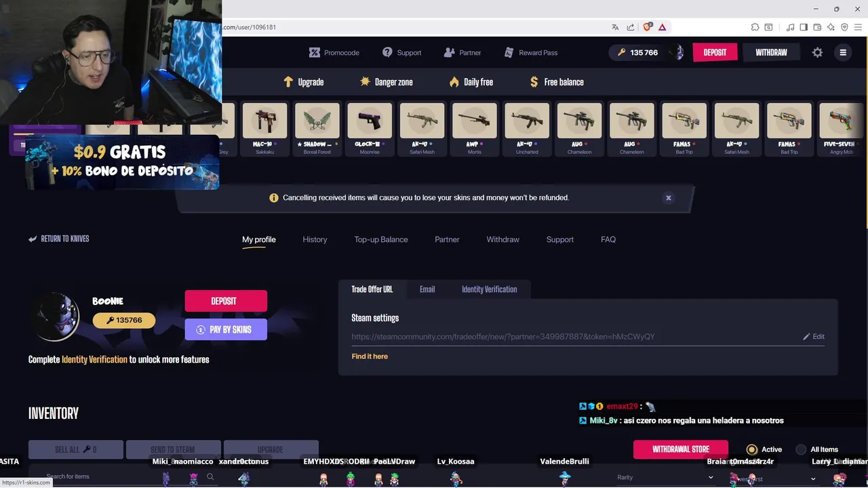Open the Brave Wallet icon

coord(817,27)
